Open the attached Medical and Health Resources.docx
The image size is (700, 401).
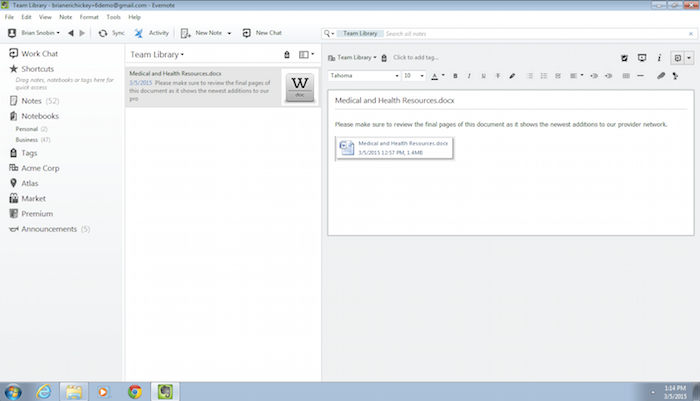click(395, 148)
